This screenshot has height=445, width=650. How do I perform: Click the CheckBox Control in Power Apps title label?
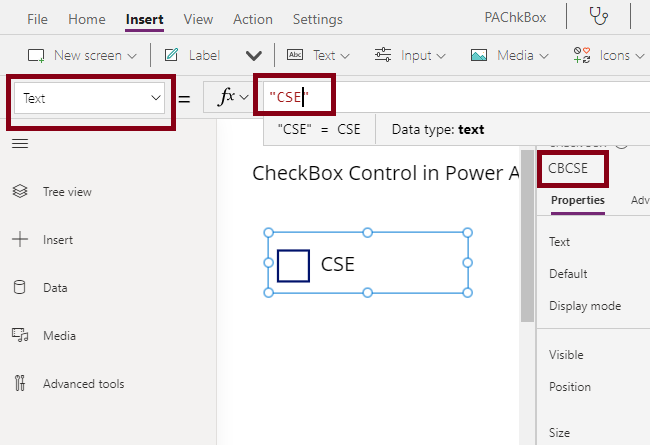386,173
